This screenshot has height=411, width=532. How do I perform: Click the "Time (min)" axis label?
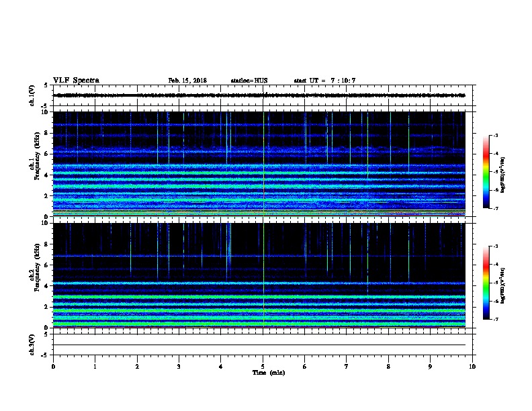(269, 373)
